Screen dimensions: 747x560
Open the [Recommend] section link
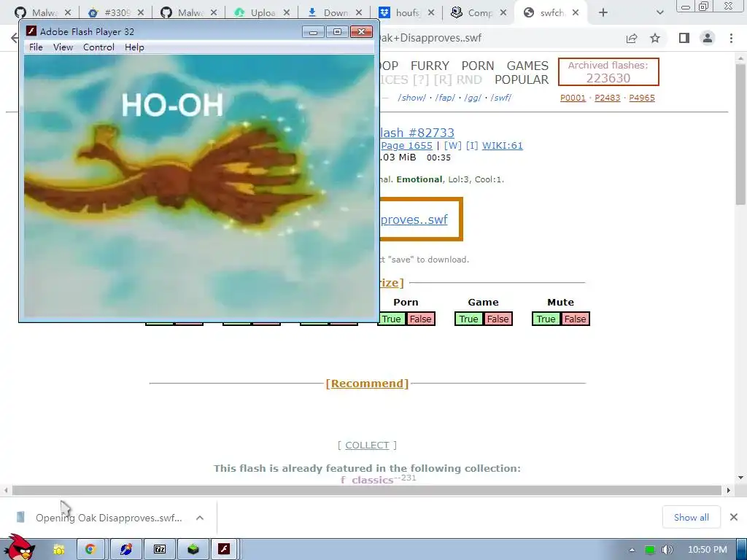pos(367,384)
